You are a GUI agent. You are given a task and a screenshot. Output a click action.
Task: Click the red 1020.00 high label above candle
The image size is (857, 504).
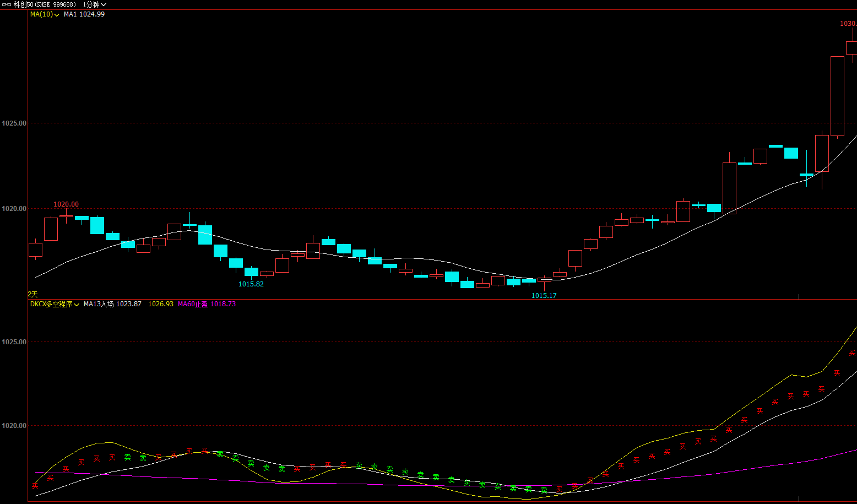tap(66, 204)
